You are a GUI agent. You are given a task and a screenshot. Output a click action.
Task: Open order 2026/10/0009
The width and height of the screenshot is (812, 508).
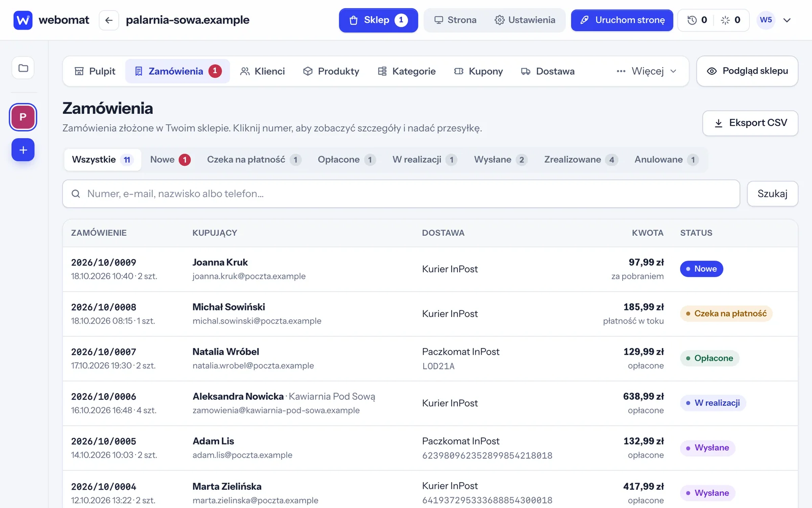(x=104, y=263)
